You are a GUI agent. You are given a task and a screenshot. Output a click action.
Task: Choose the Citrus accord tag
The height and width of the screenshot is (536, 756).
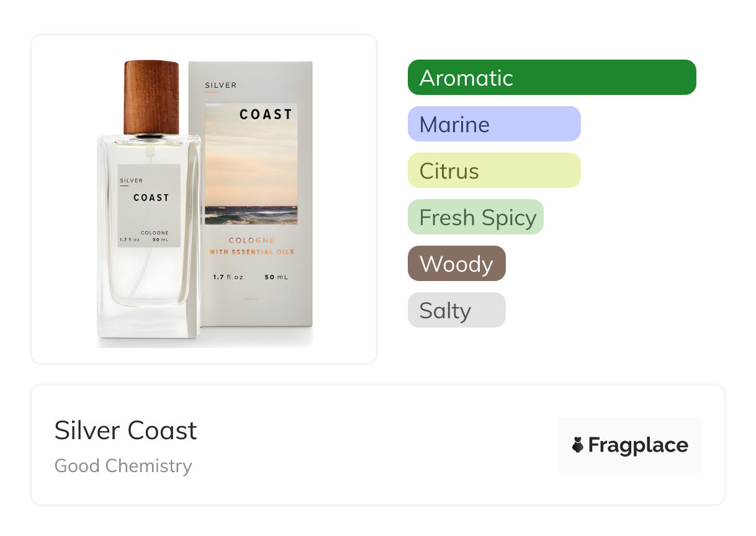coord(493,171)
